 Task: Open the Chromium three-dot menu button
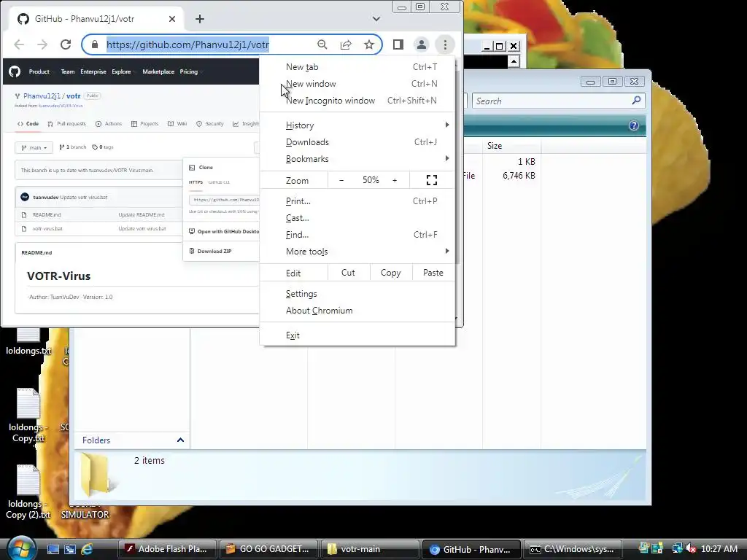click(445, 44)
